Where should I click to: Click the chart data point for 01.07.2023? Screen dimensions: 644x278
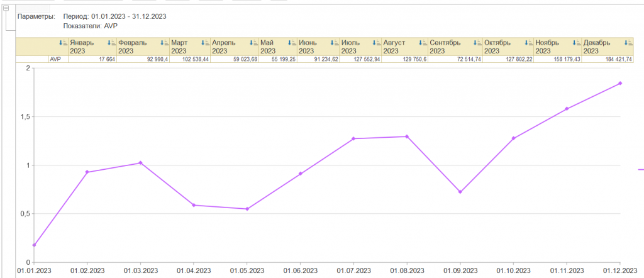(x=353, y=139)
